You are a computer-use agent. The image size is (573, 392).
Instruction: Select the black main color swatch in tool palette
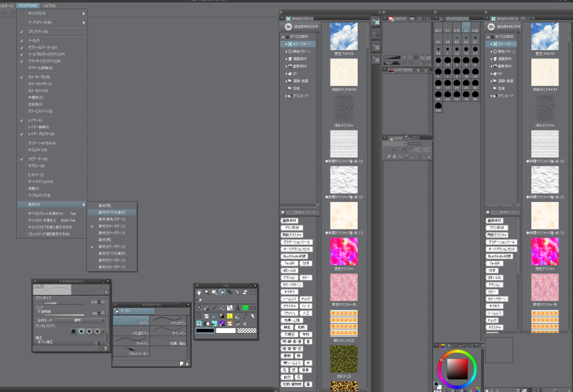click(204, 331)
